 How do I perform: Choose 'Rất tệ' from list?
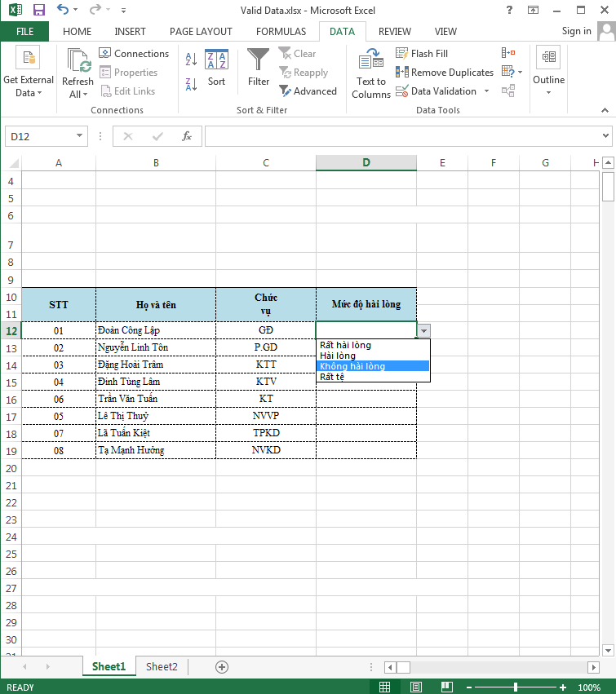click(372, 377)
